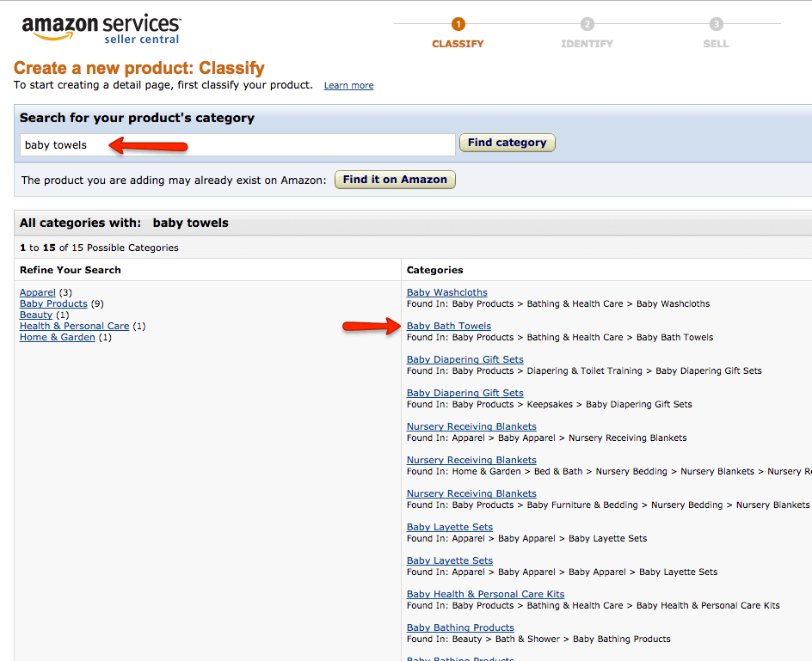The image size is (812, 661).
Task: Choose Baby Health & Personal Care Kits
Action: pyautogui.click(x=486, y=594)
